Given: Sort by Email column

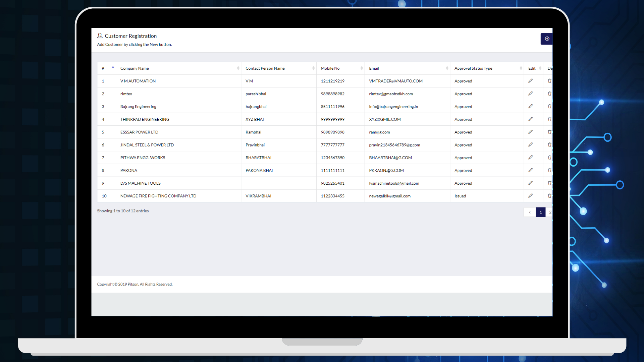Looking at the screenshot, I should [407, 68].
